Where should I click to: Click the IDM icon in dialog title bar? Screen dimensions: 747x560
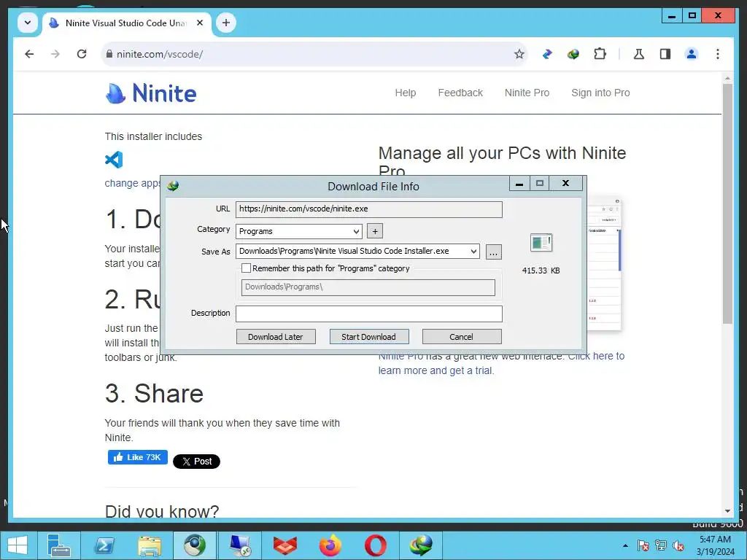click(x=173, y=186)
